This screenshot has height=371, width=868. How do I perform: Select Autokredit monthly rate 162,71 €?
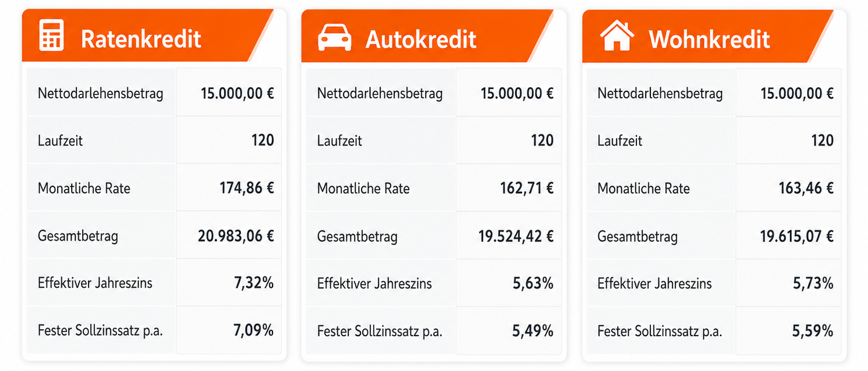(527, 188)
